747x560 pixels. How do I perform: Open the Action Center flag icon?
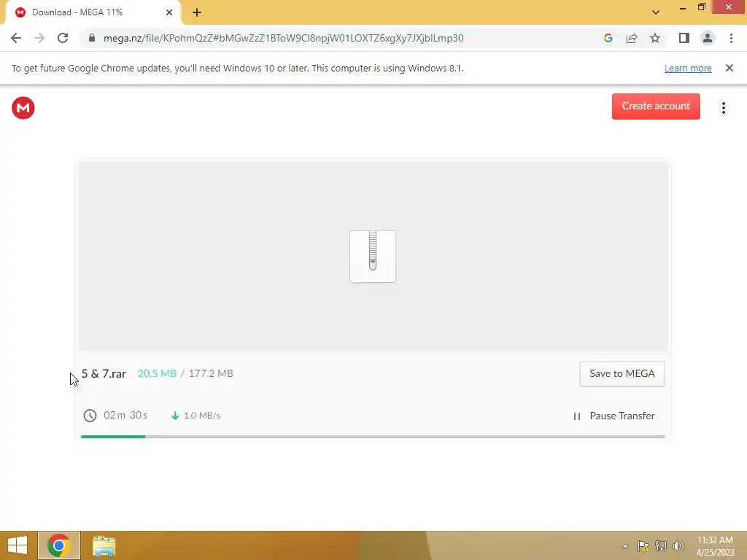point(643,546)
